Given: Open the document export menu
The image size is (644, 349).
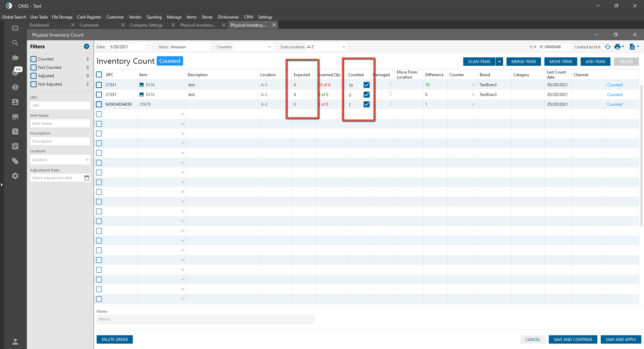Looking at the screenshot, I should tap(634, 47).
